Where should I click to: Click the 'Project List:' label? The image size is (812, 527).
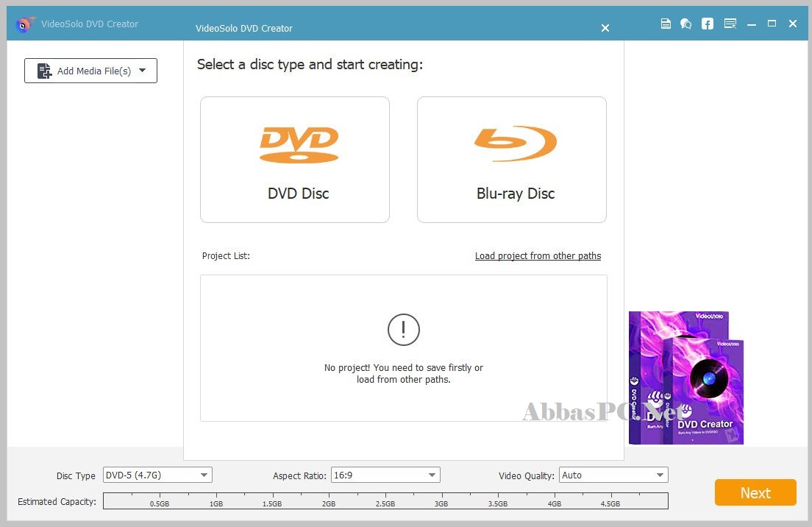pos(226,256)
